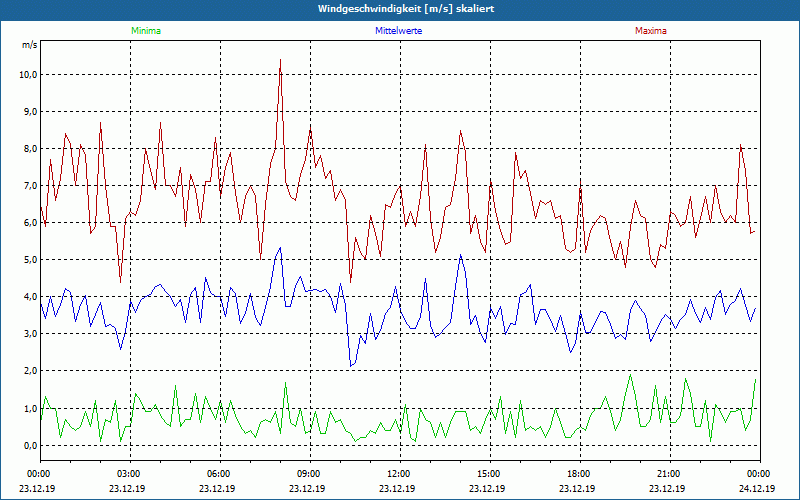Click the 12:00 time axis label
Viewport: 800px width, 500px height.
pos(401,474)
